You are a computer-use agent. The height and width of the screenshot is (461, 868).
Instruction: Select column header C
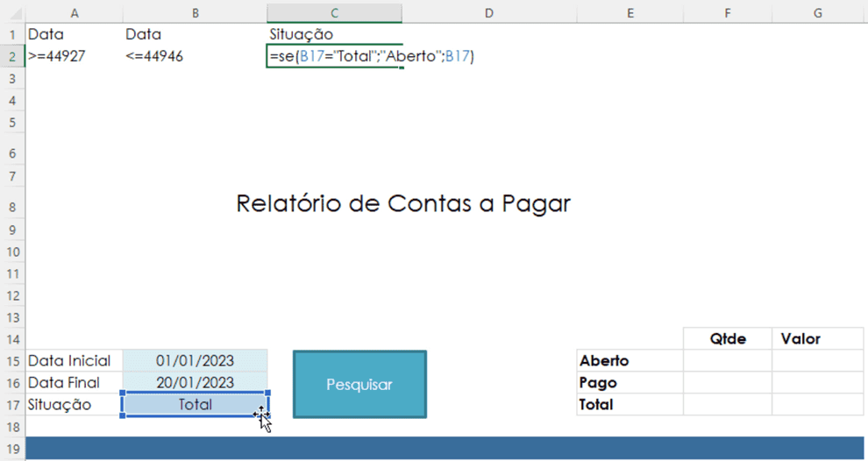click(334, 12)
